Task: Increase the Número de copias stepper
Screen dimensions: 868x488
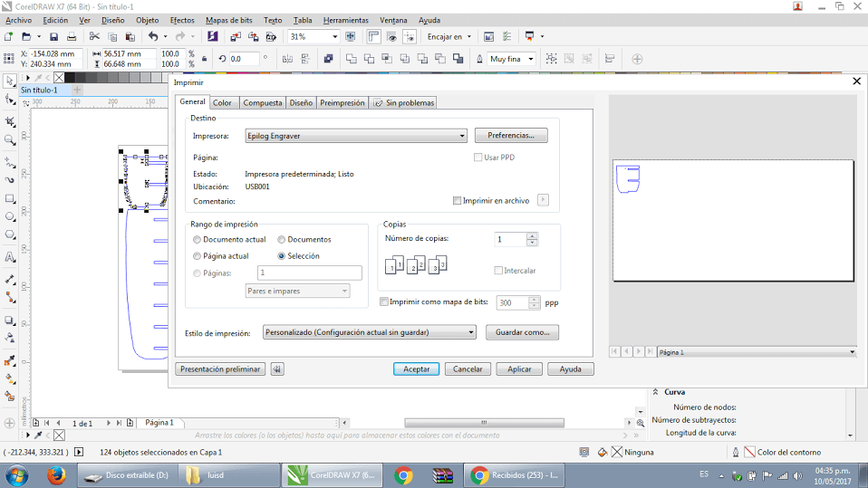Action: [532, 236]
